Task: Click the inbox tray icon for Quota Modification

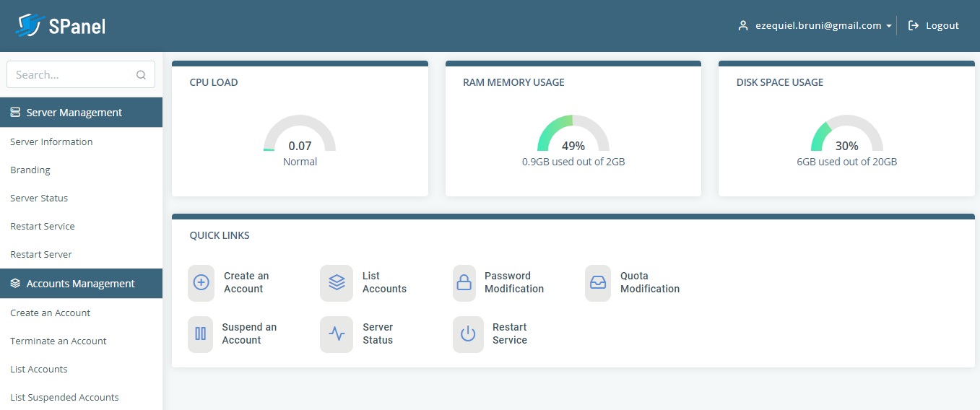Action: (598, 283)
